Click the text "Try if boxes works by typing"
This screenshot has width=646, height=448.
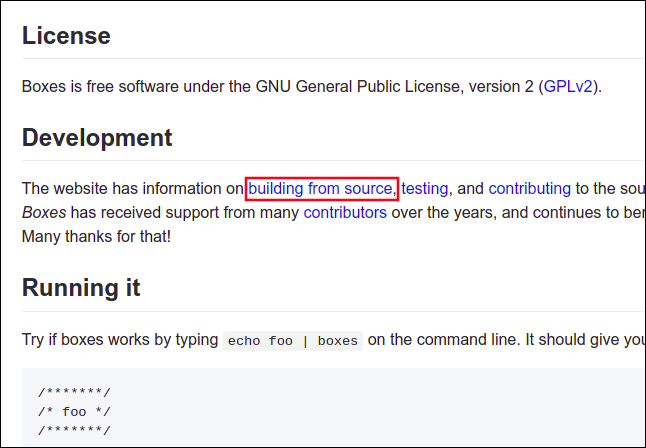click(120, 340)
